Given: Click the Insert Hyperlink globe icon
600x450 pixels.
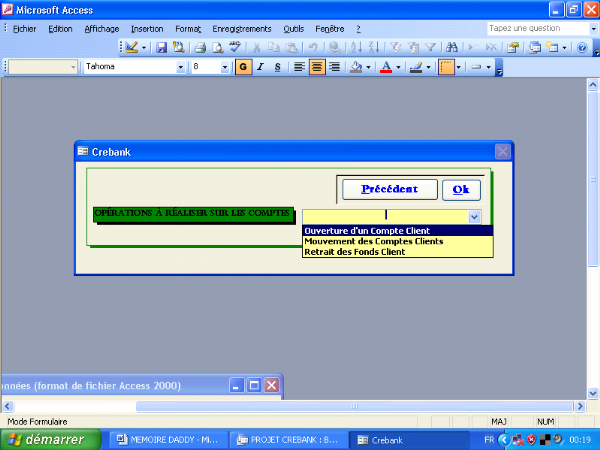Looking at the screenshot, I should tap(335, 47).
